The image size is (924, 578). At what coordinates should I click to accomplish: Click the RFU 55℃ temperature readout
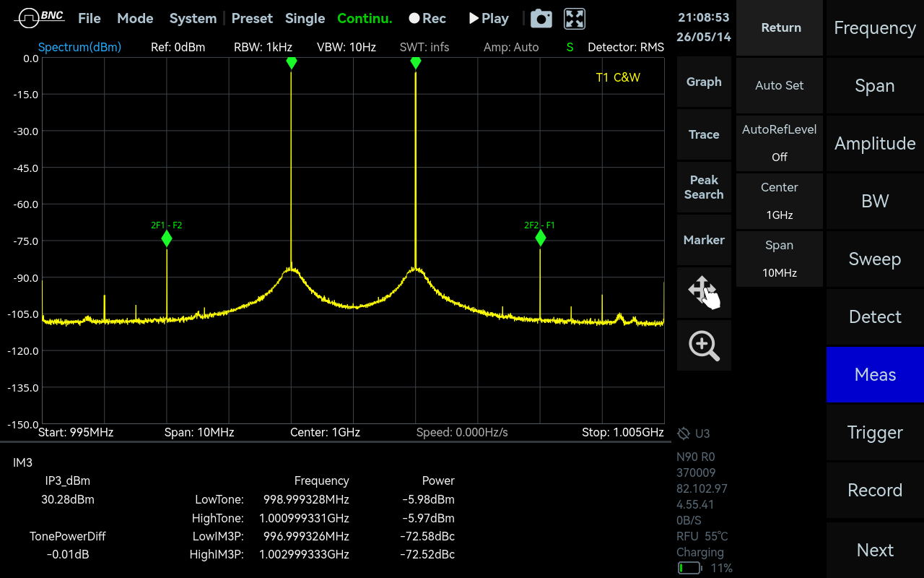(702, 536)
